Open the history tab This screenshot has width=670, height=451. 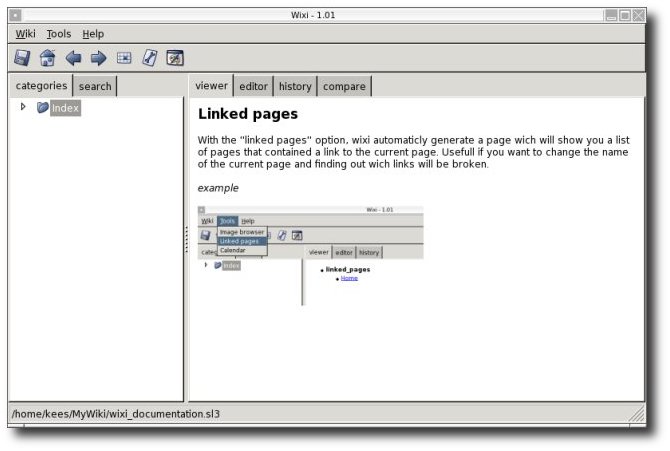pyautogui.click(x=295, y=86)
